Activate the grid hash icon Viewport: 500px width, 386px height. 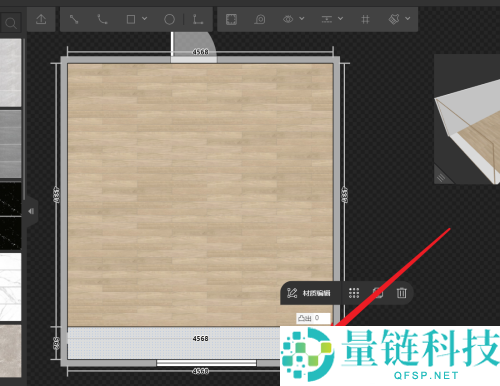pos(365,19)
